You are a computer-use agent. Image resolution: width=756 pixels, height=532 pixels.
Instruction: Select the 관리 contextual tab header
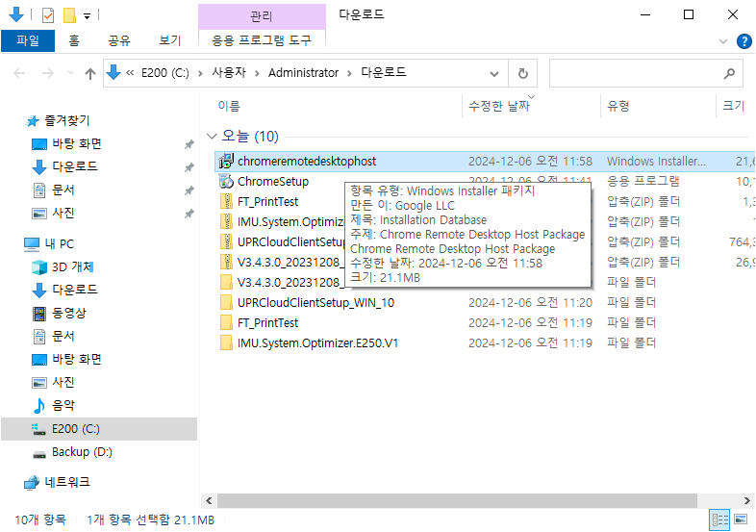point(262,17)
